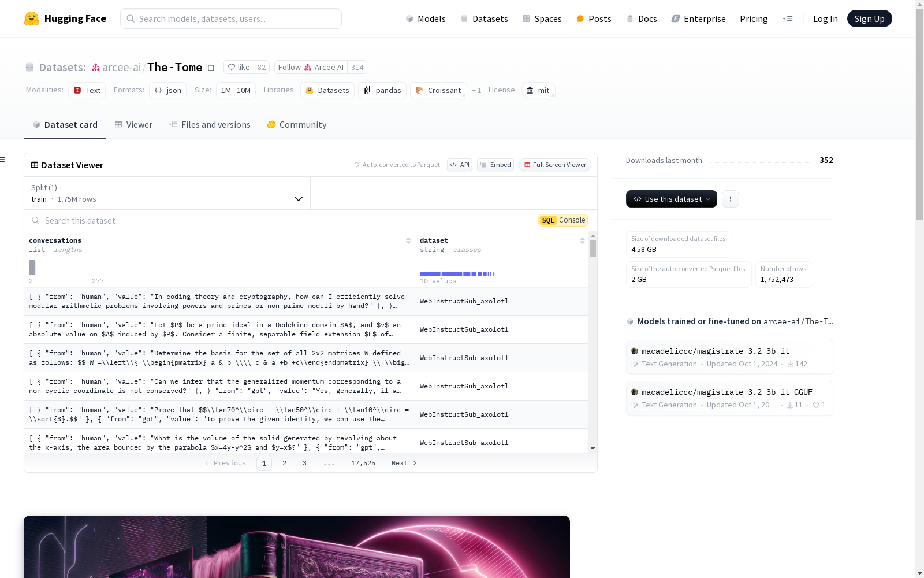Open the Community tab
This screenshot has height=578, width=924.
(297, 125)
